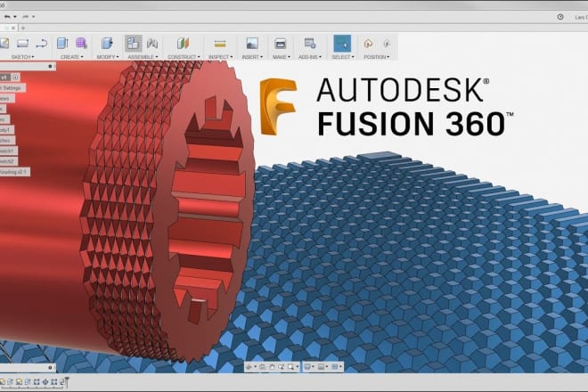The width and height of the screenshot is (588, 392).
Task: Open the Orbit type dropdown arrow
Action: 256,367
